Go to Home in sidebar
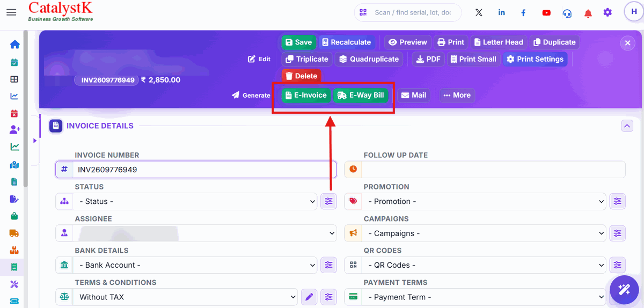644x308 pixels. [x=14, y=45]
